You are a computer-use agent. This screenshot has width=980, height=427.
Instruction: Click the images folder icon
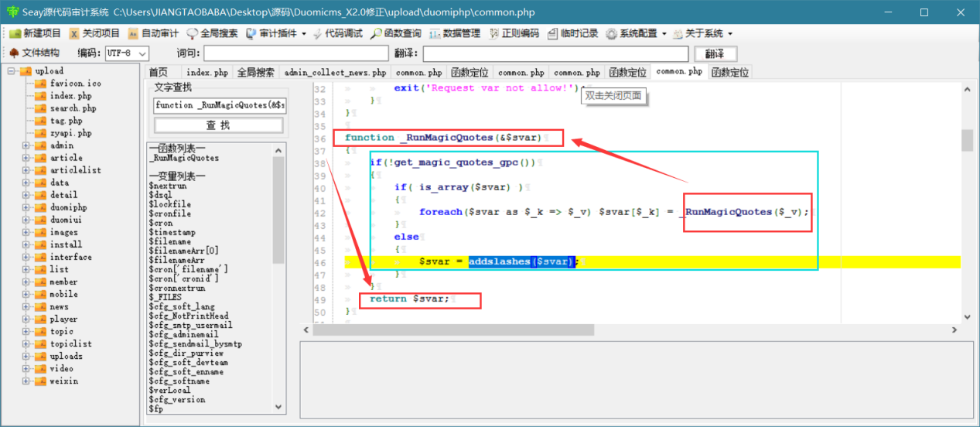click(40, 232)
